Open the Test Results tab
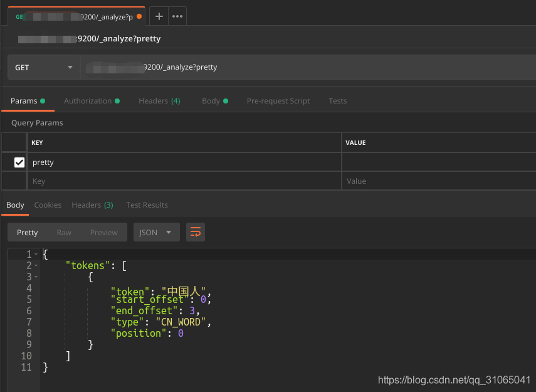The image size is (536, 392). tap(147, 205)
